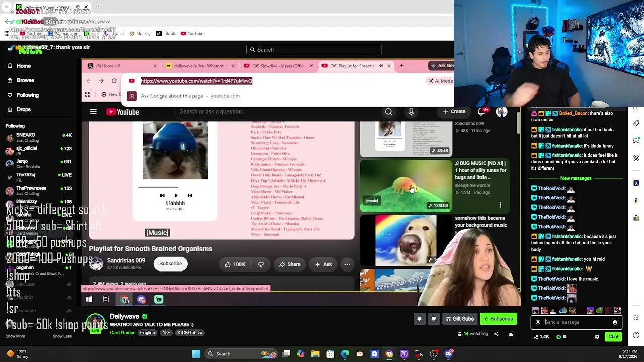Like the video showing 100K likes
Viewport: 644px width, 362px height.
tap(234, 264)
